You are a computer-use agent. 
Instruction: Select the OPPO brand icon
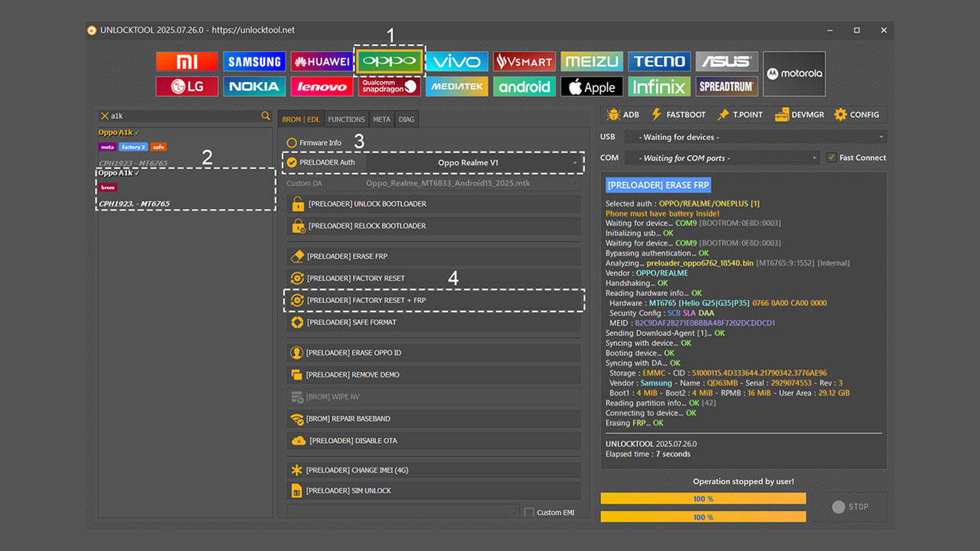click(x=389, y=61)
